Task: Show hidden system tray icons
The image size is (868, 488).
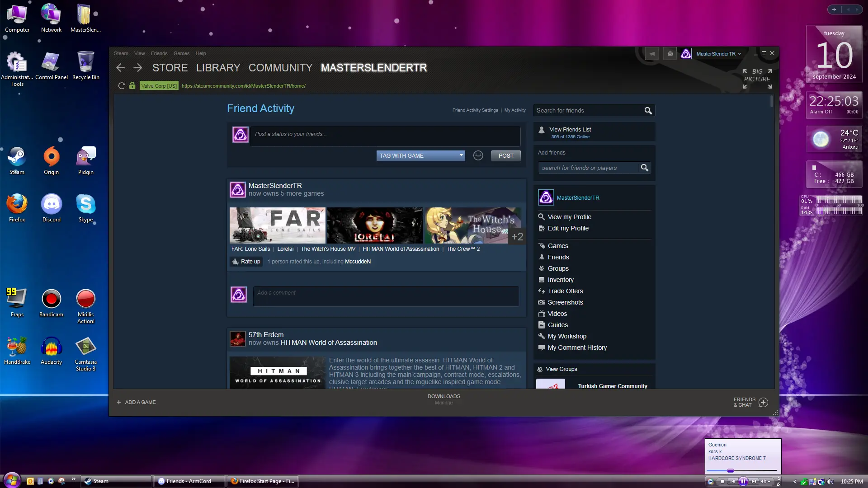Action: (x=795, y=482)
